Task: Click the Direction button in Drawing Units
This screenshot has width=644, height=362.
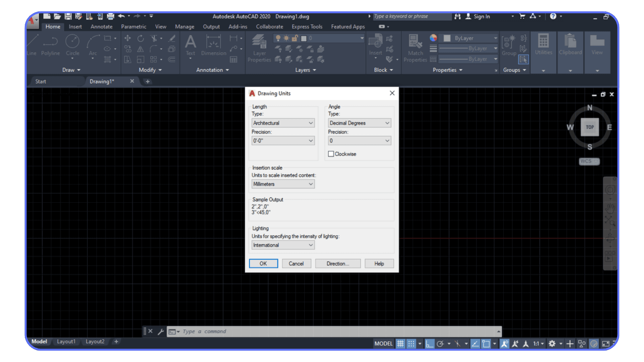Action: [x=338, y=263]
